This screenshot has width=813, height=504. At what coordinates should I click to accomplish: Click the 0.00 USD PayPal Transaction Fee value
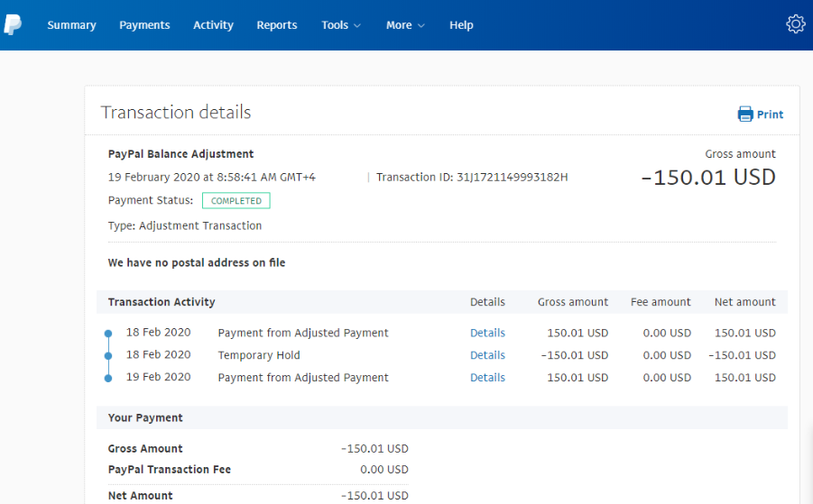point(384,470)
